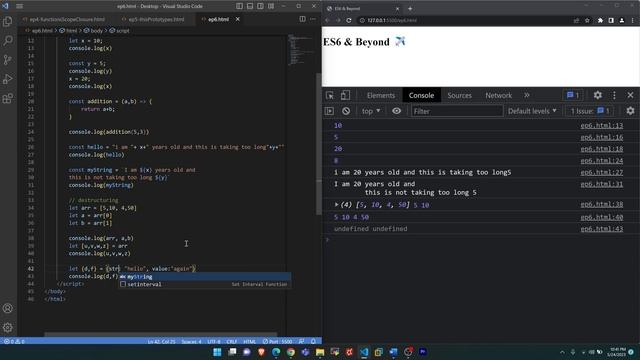Switch to the Console tab

tap(421, 96)
